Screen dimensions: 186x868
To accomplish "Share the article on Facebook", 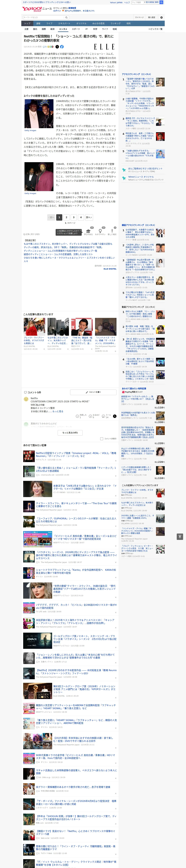I will click(62, 47).
